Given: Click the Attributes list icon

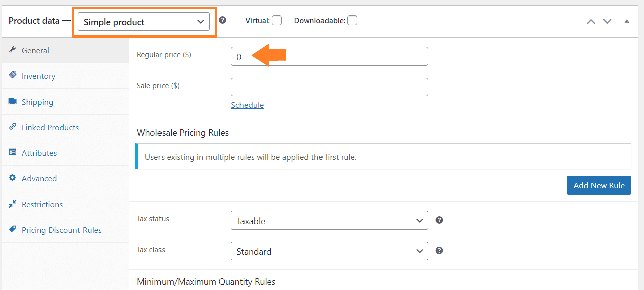Looking at the screenshot, I should tap(13, 152).
